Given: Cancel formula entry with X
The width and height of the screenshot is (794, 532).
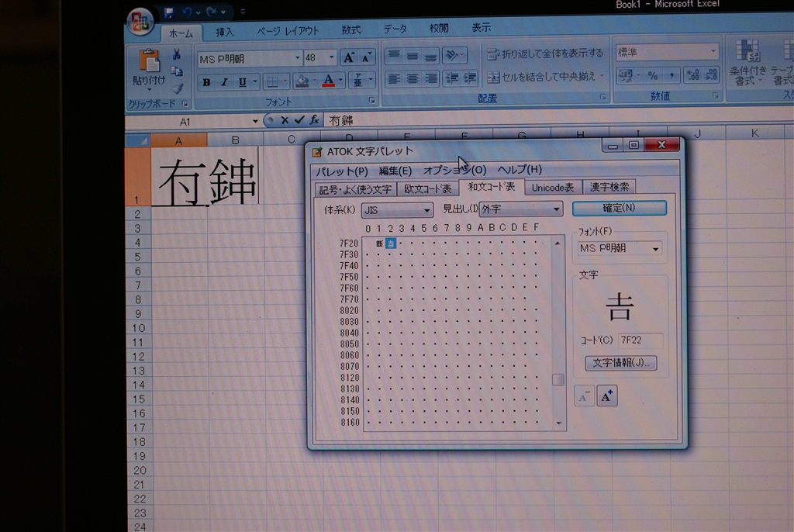Looking at the screenshot, I should [x=285, y=120].
